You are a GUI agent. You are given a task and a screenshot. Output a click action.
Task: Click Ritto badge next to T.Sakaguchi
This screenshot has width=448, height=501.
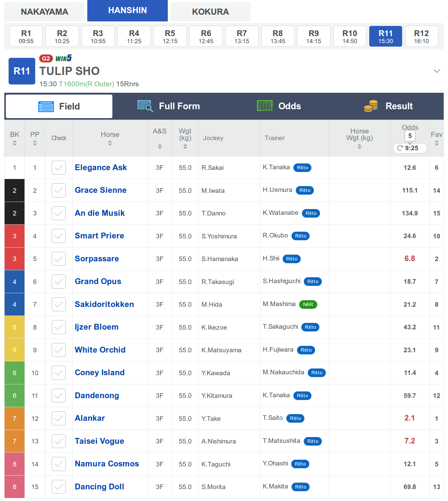point(311,327)
